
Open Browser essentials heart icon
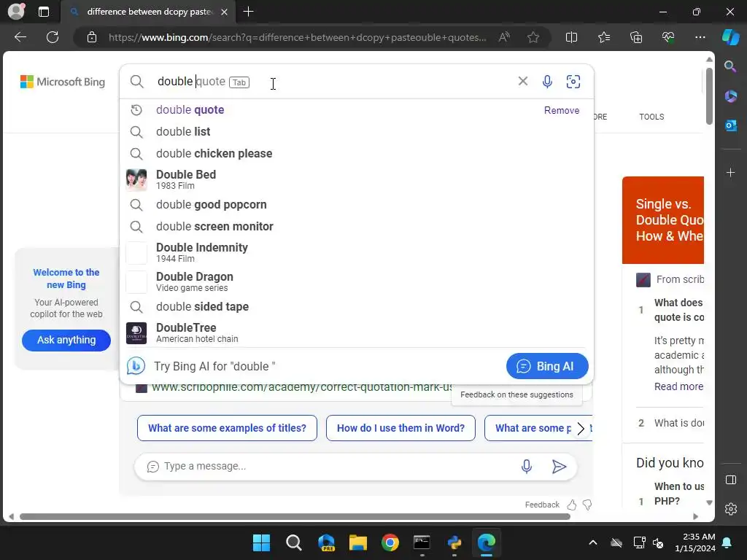click(668, 37)
